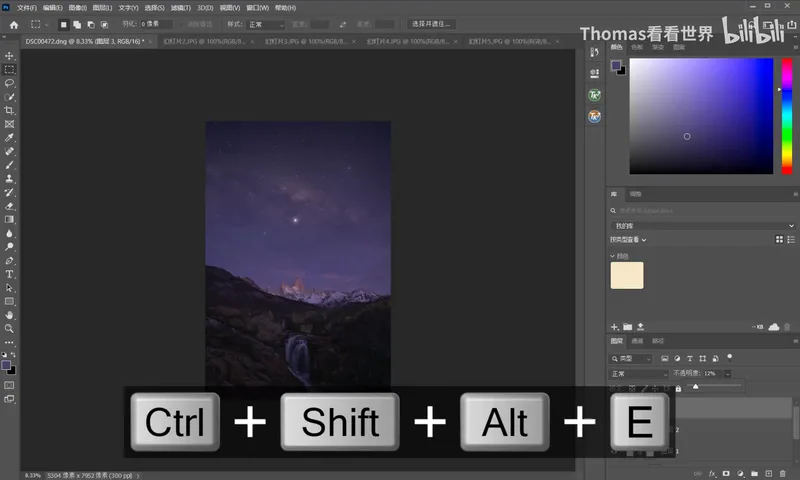Select the Brush tool
The height and width of the screenshot is (480, 800).
pos(9,165)
